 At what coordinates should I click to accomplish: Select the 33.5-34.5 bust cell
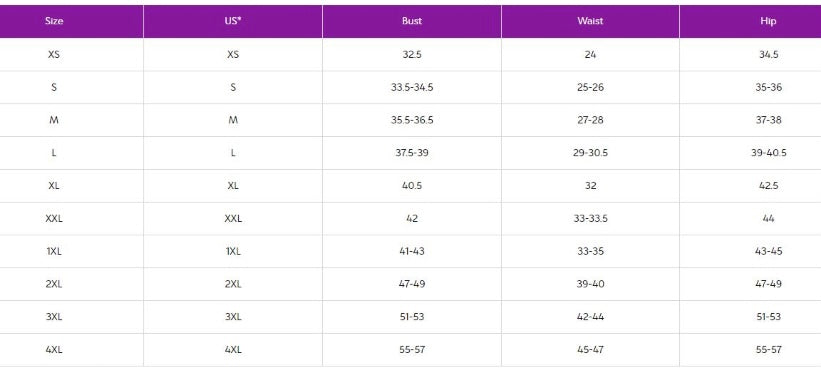coord(412,87)
